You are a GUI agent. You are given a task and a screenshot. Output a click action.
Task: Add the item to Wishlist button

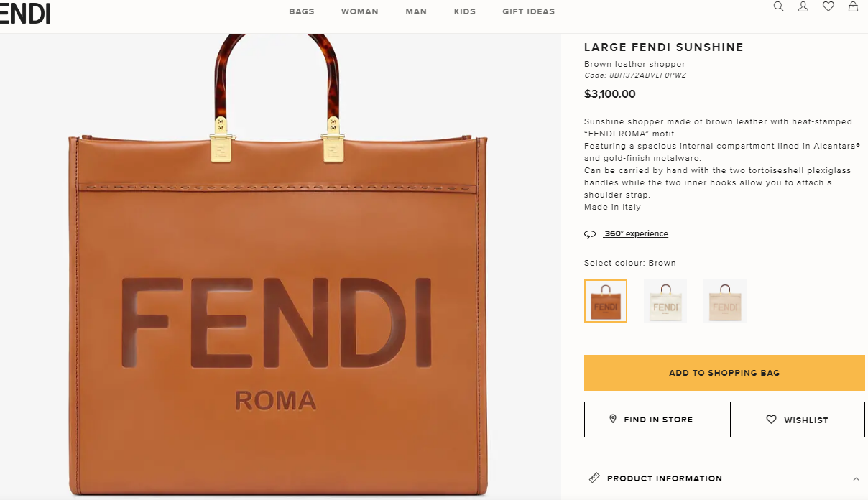(798, 420)
